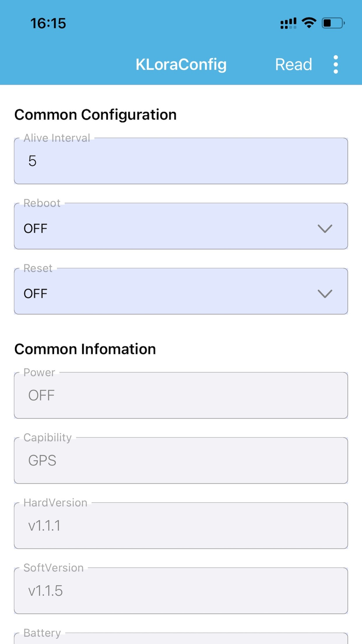The image size is (362, 644).
Task: Tap the 16:15 clock in status bar
Action: pyautogui.click(x=48, y=24)
